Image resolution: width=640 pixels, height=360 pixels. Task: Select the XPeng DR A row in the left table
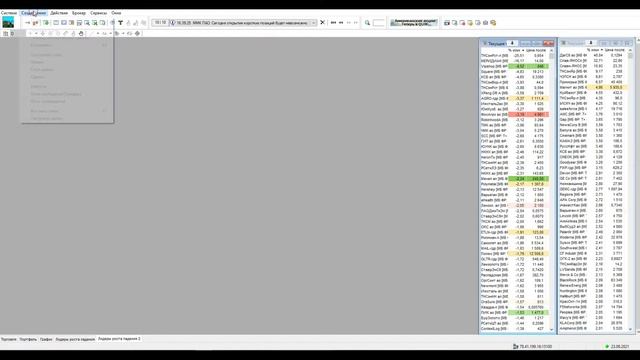click(x=514, y=93)
